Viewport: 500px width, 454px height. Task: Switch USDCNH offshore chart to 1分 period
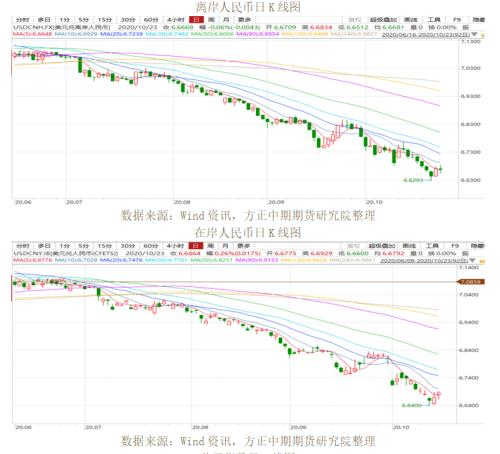pyautogui.click(x=64, y=20)
